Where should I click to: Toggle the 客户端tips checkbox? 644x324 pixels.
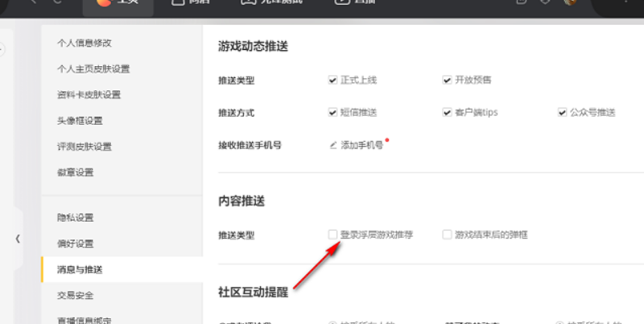tap(447, 112)
